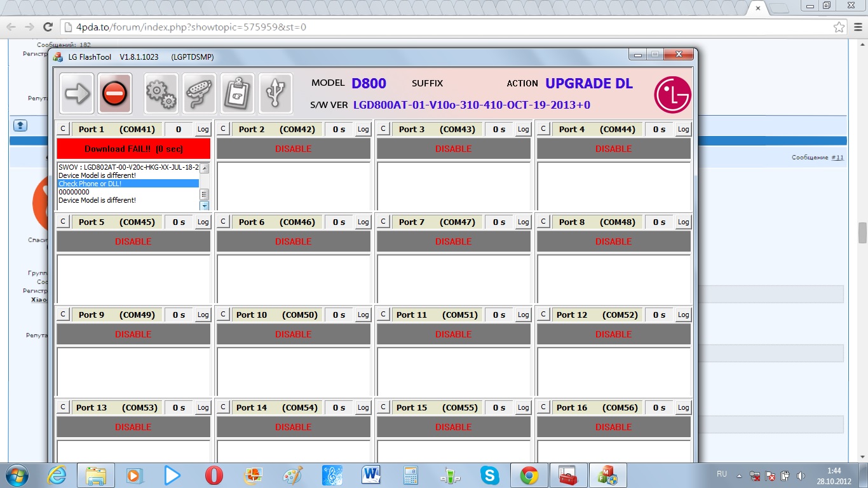
Task: Open Microsoft Word from taskbar
Action: (x=371, y=475)
